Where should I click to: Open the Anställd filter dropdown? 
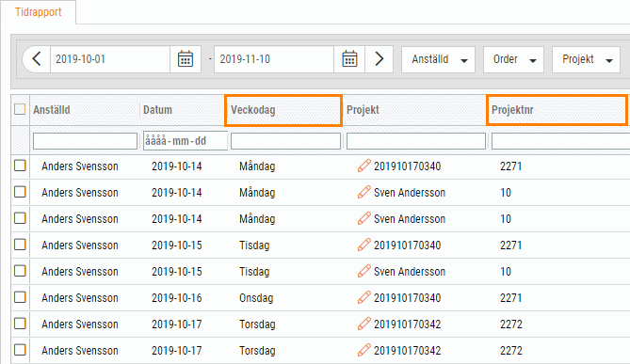click(438, 59)
